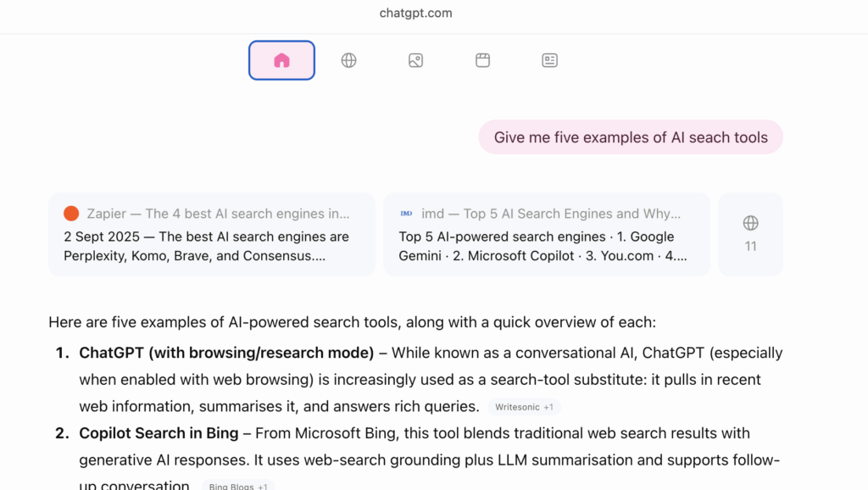Screen dimensions: 868x490
Task: Click the globe icon above the 11 count
Action: click(750, 223)
